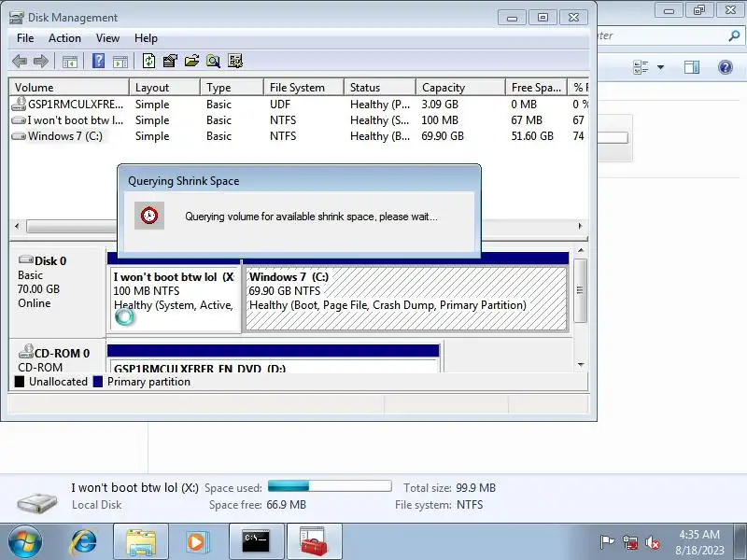Open the File menu
Screen dimensions: 747x560
tap(25, 38)
